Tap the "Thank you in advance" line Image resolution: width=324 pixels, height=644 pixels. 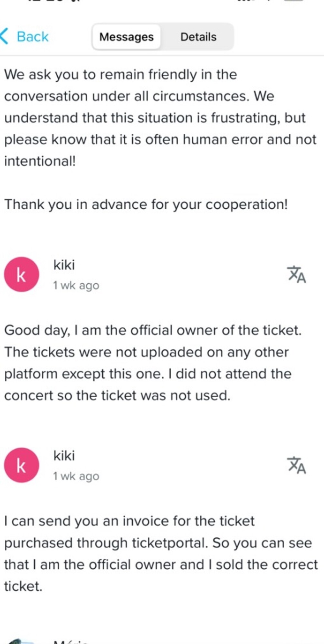point(146,204)
